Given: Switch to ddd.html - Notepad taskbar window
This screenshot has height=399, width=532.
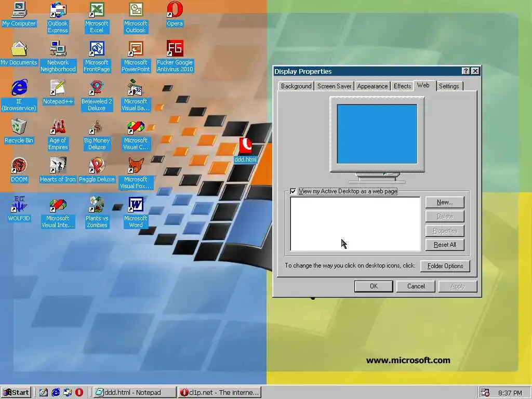Looking at the screenshot, I should coord(135,392).
